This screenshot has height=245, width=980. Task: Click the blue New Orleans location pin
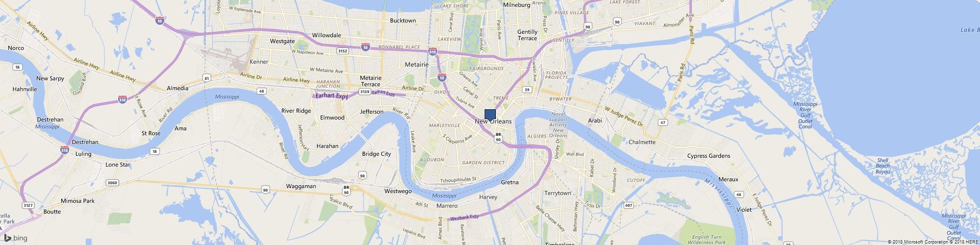pyautogui.click(x=490, y=116)
